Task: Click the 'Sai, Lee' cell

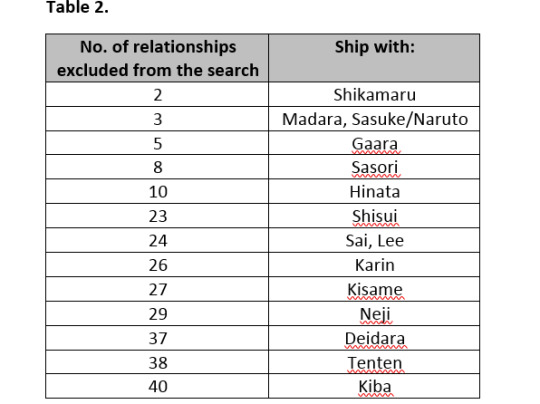Action: [374, 240]
